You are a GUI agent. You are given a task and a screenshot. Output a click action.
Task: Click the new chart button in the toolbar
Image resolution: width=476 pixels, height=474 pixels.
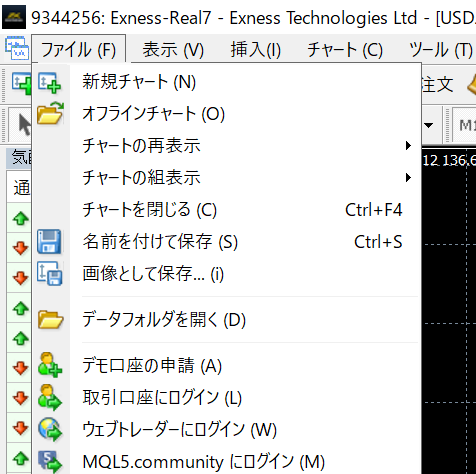click(21, 83)
